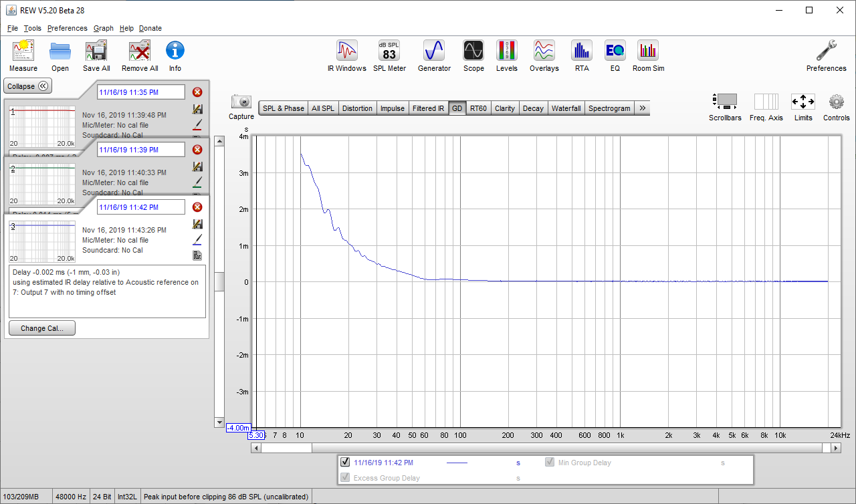Switch to All SPL tab

(323, 108)
